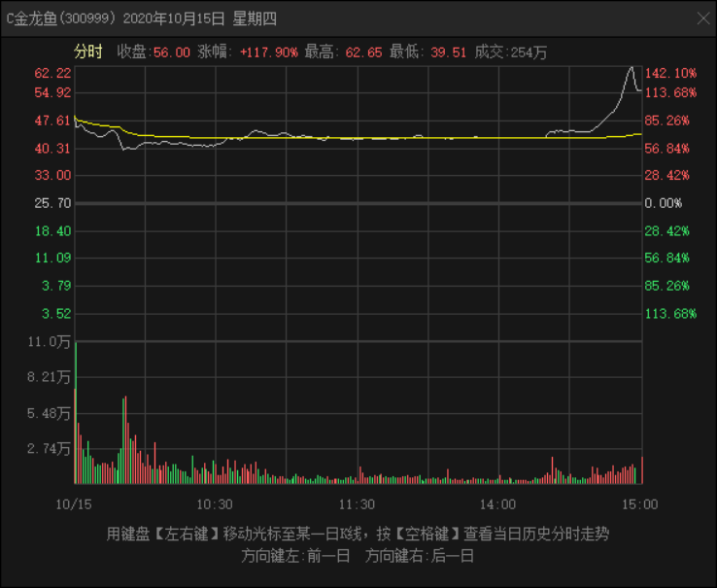Click the 62.22 price axis label

pos(53,73)
